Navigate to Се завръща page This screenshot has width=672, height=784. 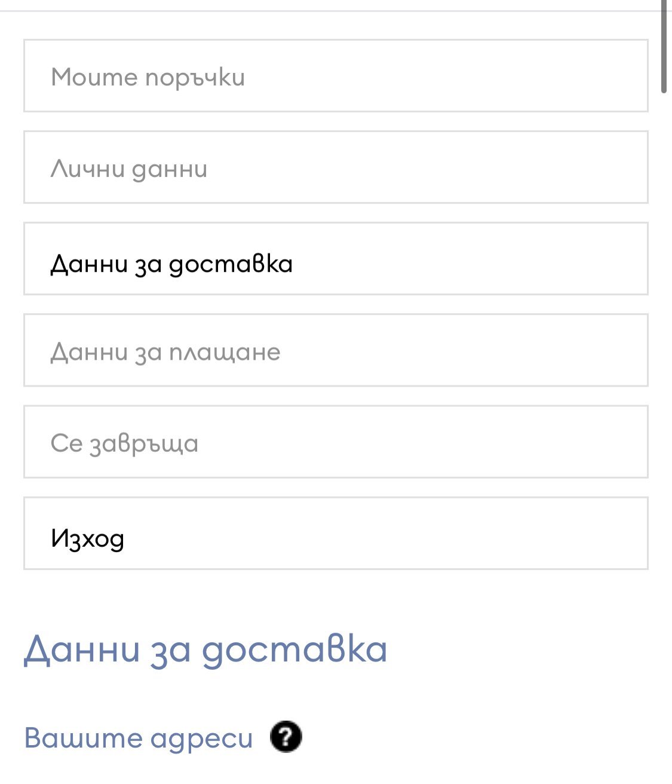pos(336,442)
